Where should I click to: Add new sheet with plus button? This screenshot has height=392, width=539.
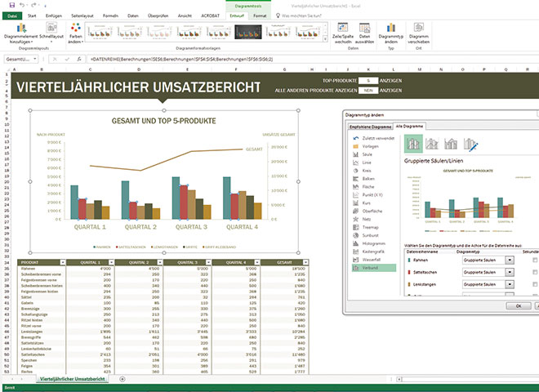[x=122, y=379]
